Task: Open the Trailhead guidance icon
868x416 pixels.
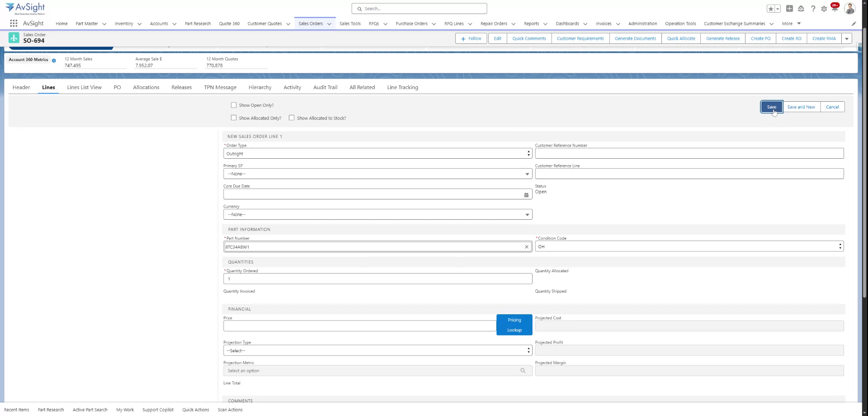Action: [x=801, y=9]
